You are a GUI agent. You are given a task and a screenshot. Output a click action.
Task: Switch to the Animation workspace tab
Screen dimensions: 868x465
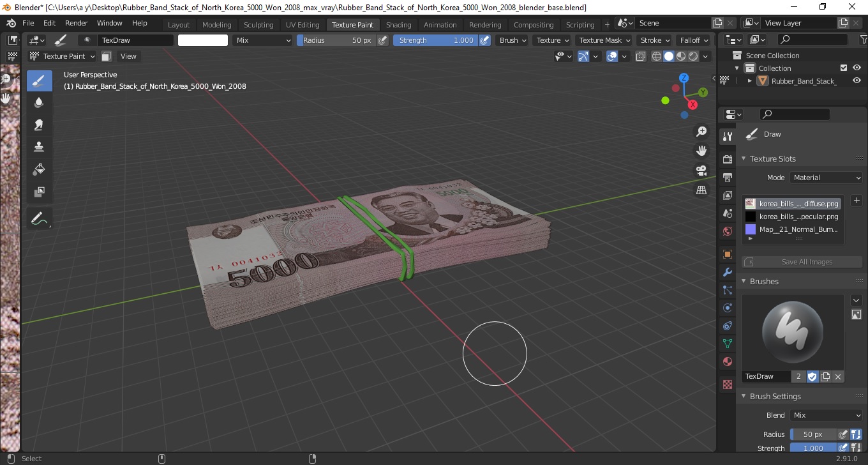tap(440, 25)
